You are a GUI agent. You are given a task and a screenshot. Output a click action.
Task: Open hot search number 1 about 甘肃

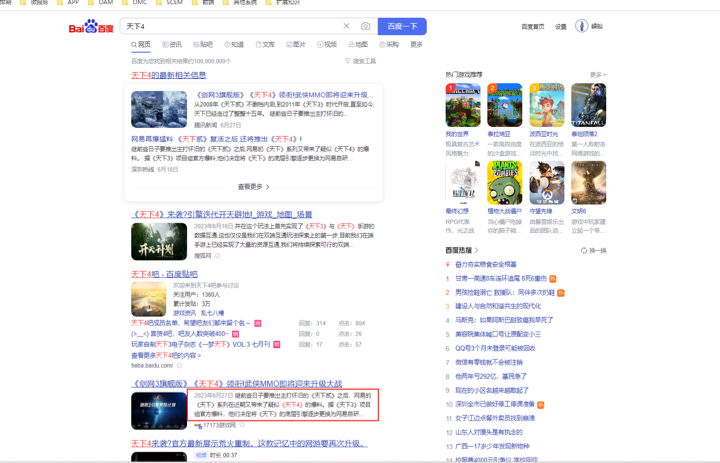(x=501, y=278)
